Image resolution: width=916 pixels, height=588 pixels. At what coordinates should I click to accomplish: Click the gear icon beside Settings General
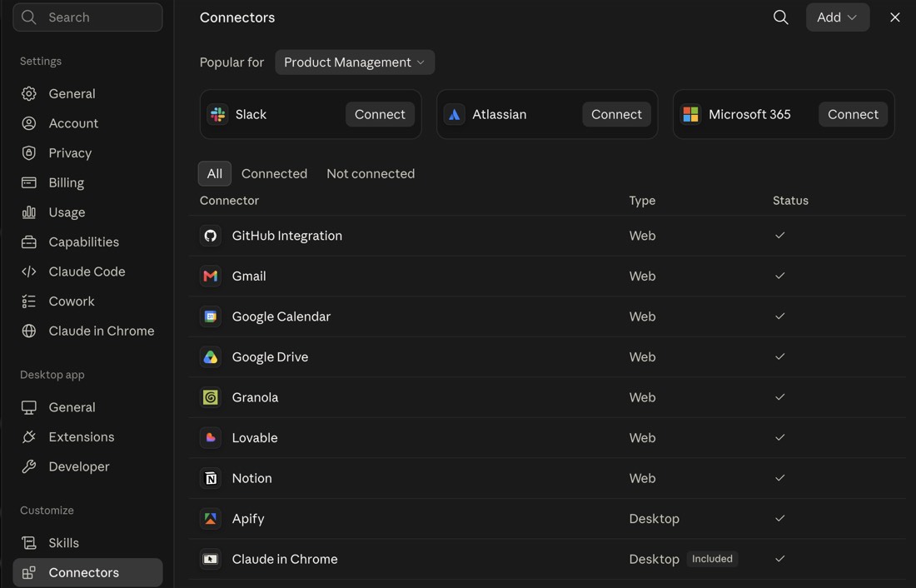tap(28, 93)
